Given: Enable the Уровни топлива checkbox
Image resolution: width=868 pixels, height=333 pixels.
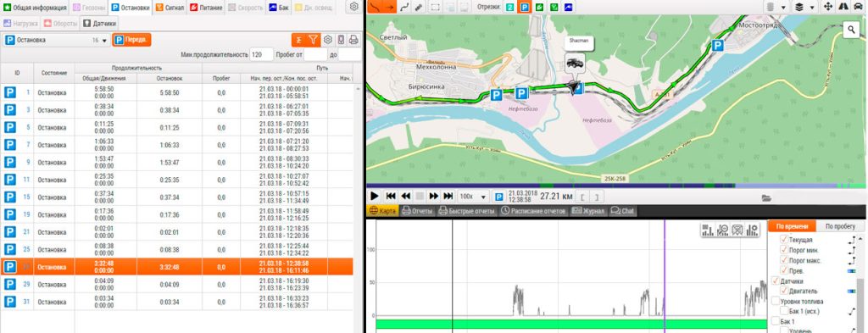Looking at the screenshot, I should pyautogui.click(x=775, y=302).
